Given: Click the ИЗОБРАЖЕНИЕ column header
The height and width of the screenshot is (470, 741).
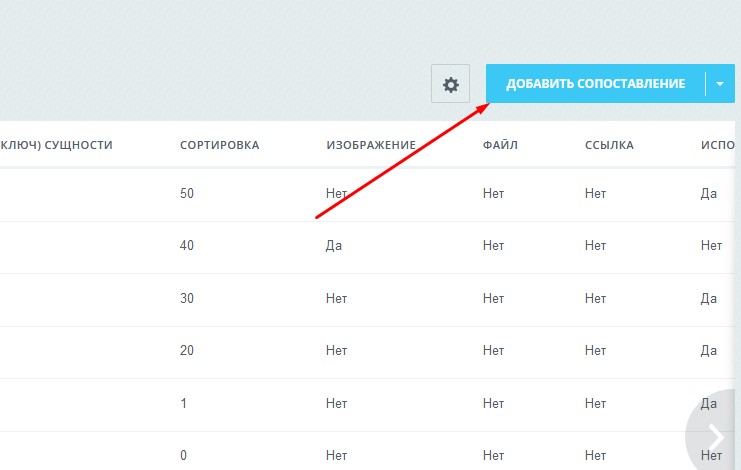Looking at the screenshot, I should 371,145.
